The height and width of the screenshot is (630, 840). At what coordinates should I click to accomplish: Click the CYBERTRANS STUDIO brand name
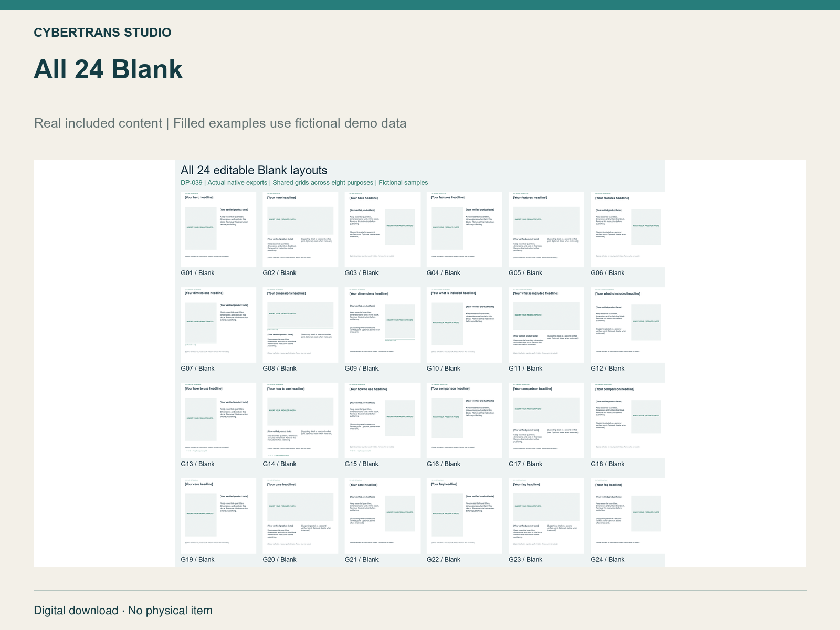pos(102,33)
